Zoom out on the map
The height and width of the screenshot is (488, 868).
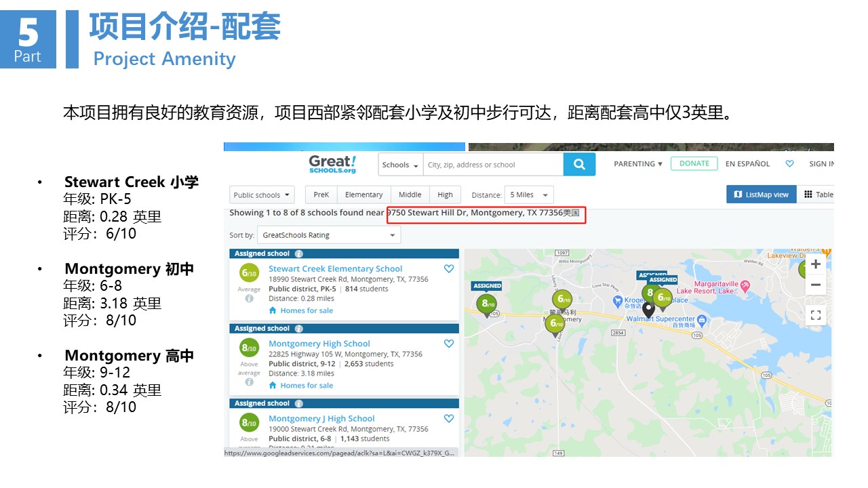coord(816,285)
